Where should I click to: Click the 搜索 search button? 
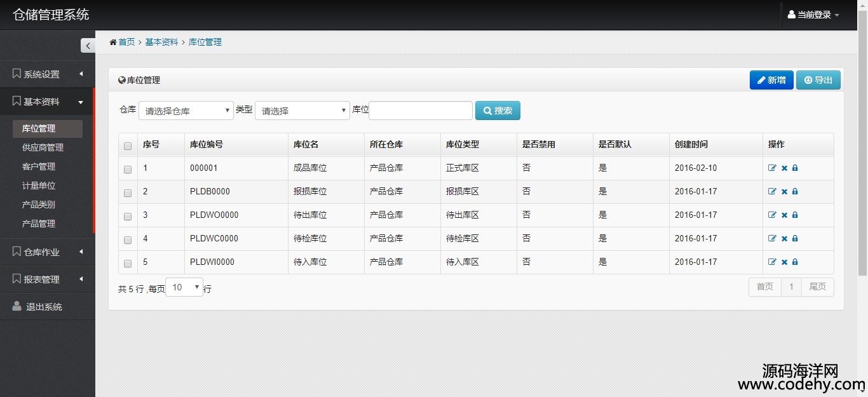pos(498,111)
